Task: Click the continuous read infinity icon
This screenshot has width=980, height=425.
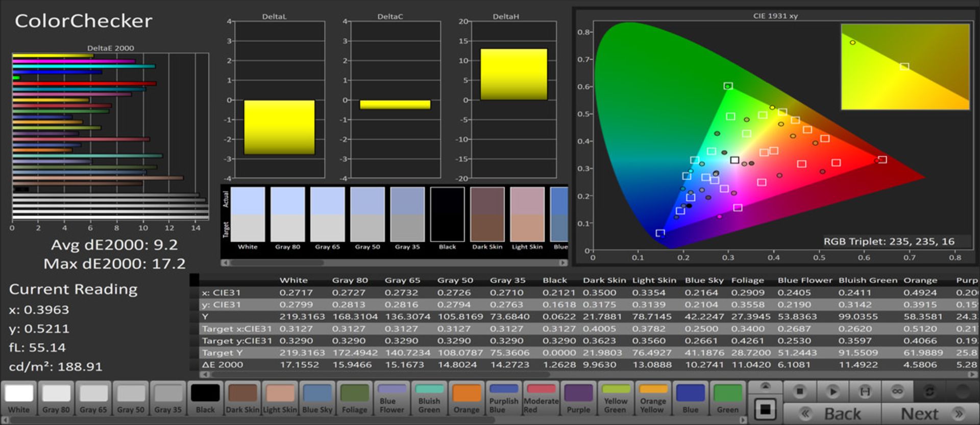Action: click(x=897, y=391)
